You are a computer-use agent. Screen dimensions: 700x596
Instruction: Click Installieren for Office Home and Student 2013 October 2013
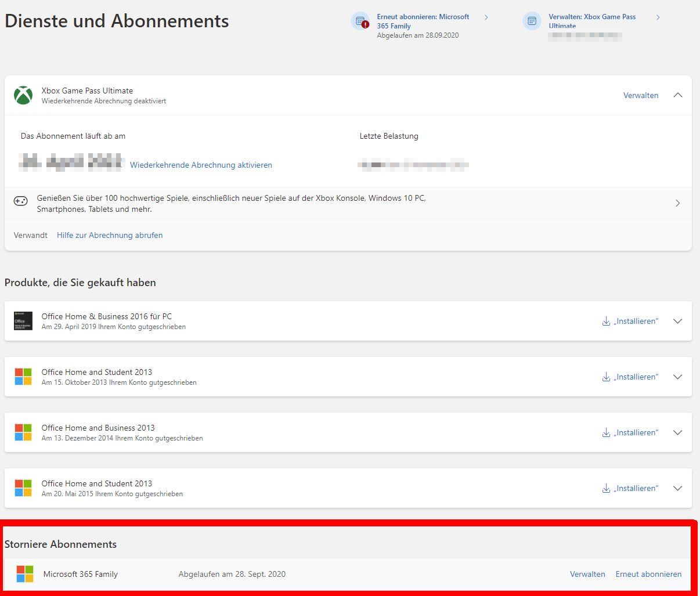click(637, 377)
